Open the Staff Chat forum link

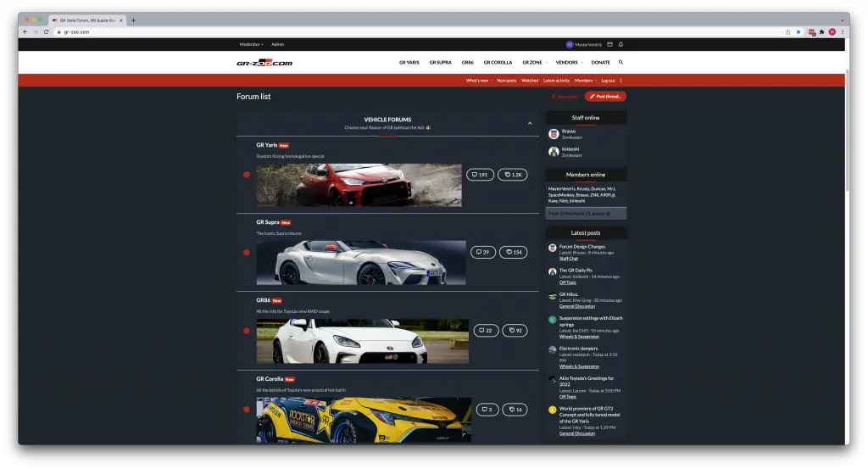click(x=569, y=259)
